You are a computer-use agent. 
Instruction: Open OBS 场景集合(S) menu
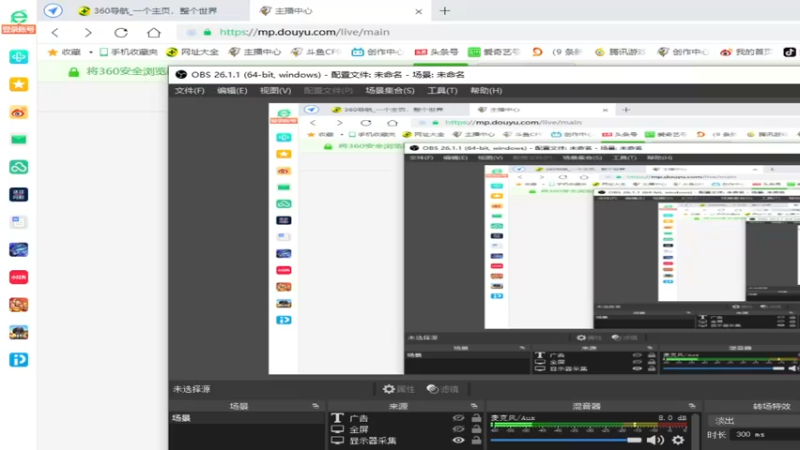point(390,90)
